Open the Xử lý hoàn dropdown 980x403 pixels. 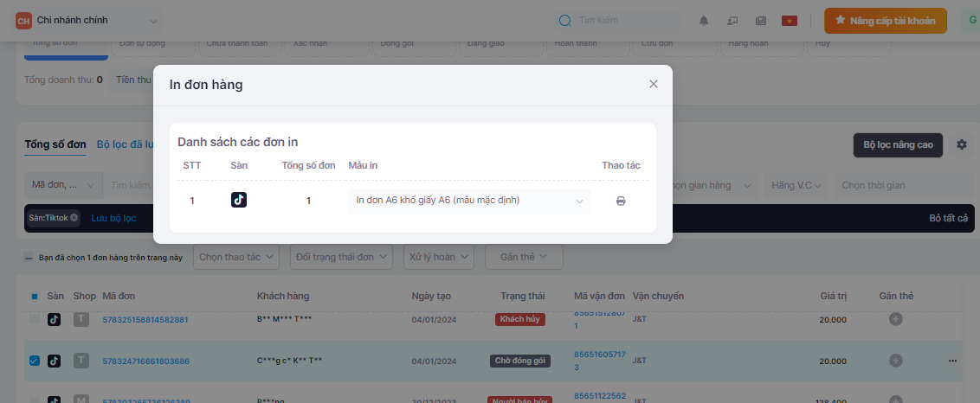[441, 257]
